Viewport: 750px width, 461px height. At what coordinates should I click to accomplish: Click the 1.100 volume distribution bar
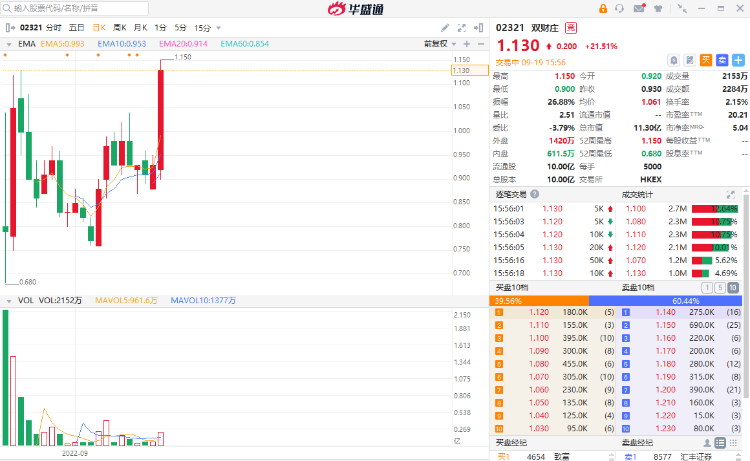715,209
